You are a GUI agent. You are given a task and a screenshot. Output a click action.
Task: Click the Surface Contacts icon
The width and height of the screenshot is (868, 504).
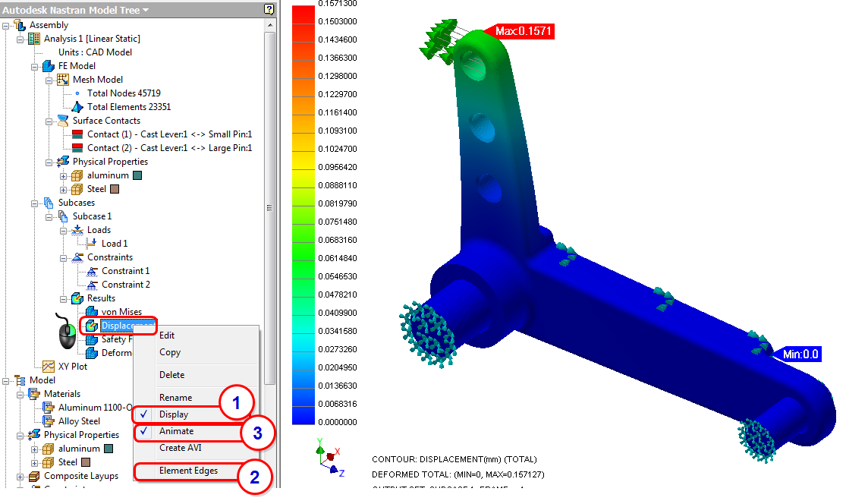pyautogui.click(x=63, y=121)
